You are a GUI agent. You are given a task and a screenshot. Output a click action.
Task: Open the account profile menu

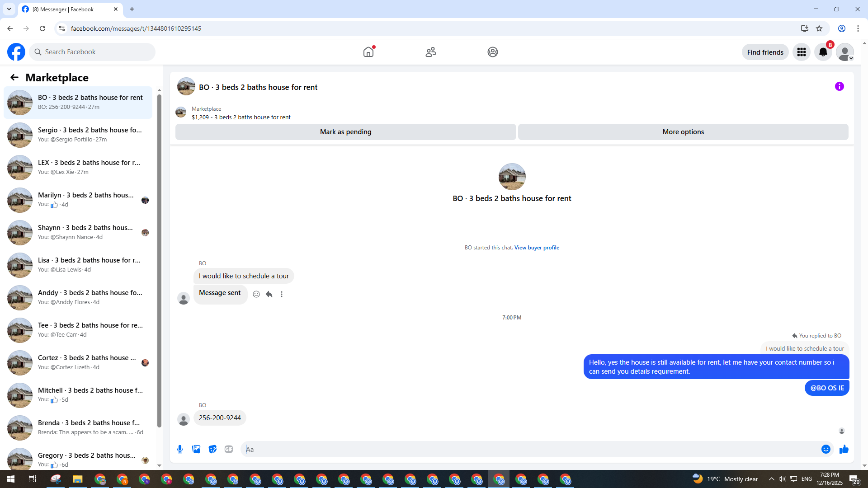[845, 52]
